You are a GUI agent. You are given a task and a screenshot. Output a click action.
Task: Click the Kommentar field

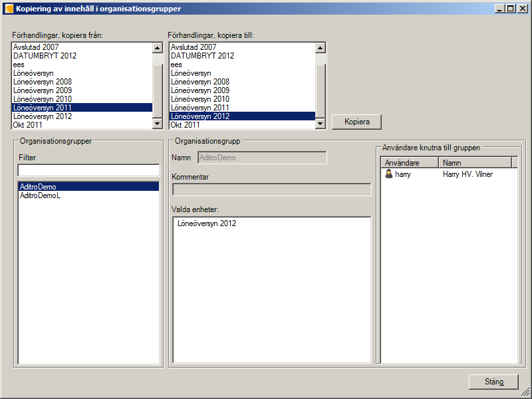point(272,190)
